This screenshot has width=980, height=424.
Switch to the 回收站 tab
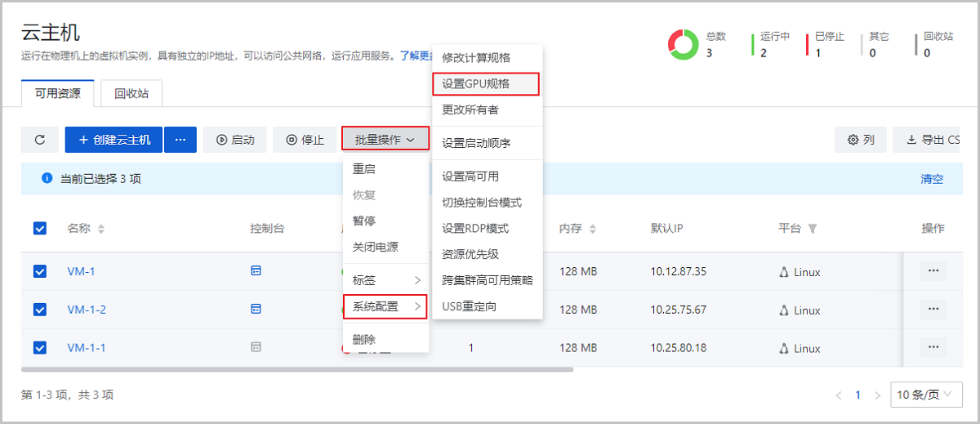point(131,93)
